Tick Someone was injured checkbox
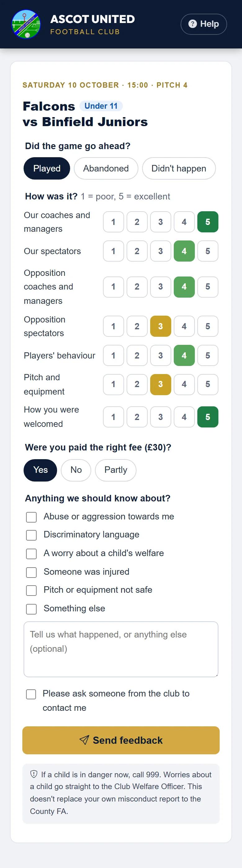This screenshot has height=868, width=242. click(31, 572)
